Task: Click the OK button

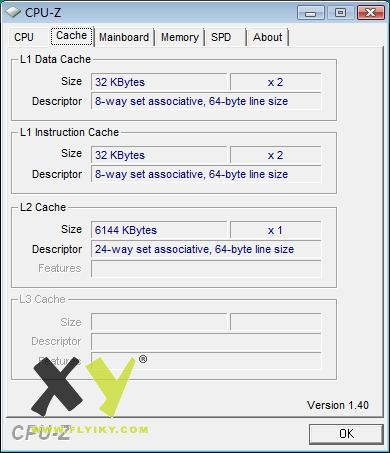Action: click(346, 434)
